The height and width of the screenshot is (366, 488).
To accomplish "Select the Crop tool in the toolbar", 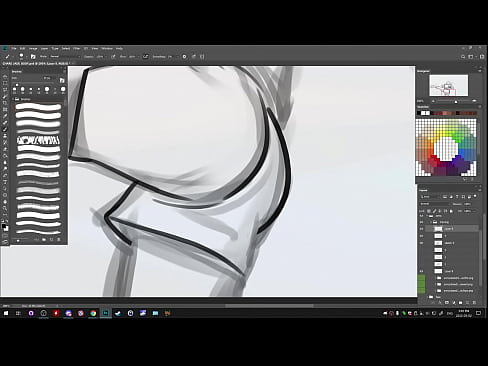I will click(5, 103).
